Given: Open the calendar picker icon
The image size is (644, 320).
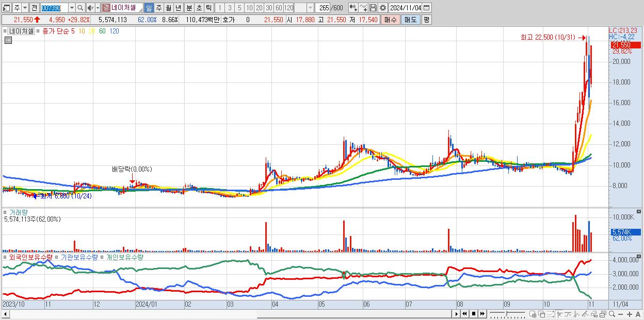Looking at the screenshot, I should [427, 8].
